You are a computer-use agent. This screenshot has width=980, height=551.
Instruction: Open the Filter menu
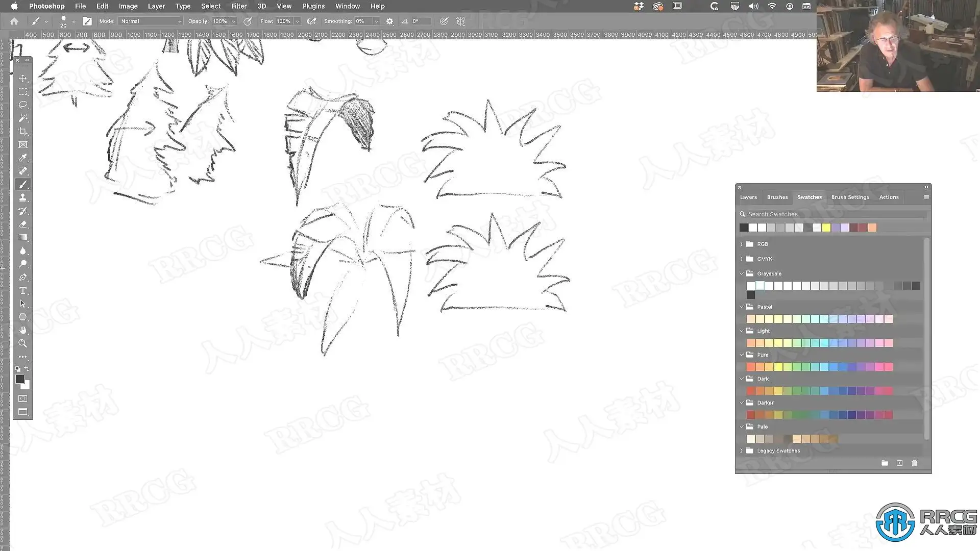pyautogui.click(x=238, y=6)
